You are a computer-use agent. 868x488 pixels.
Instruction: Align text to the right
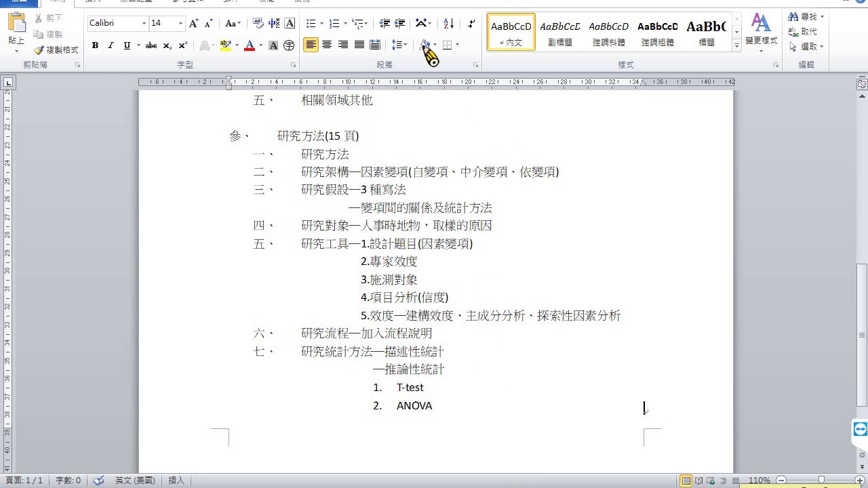pos(343,45)
